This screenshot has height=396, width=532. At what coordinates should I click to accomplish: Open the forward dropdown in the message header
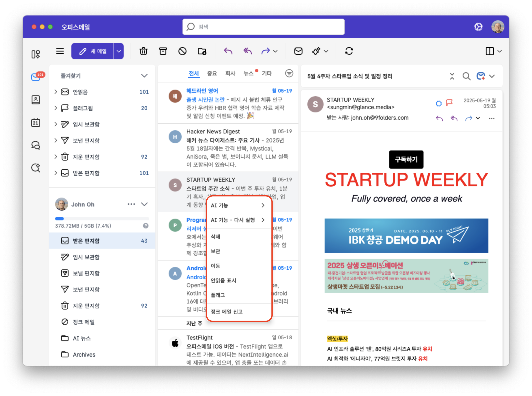478,118
